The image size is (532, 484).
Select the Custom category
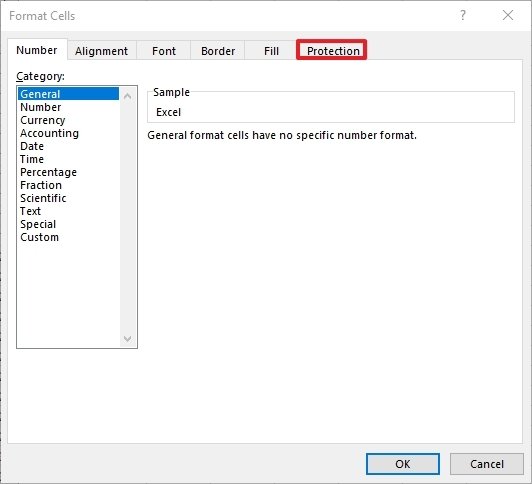[x=39, y=237]
